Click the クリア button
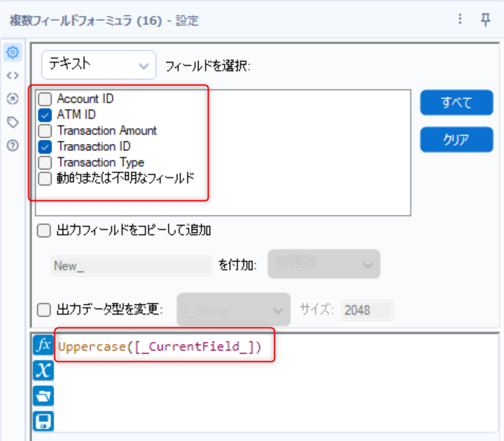Screen dimensions: 504x441 (x=457, y=140)
